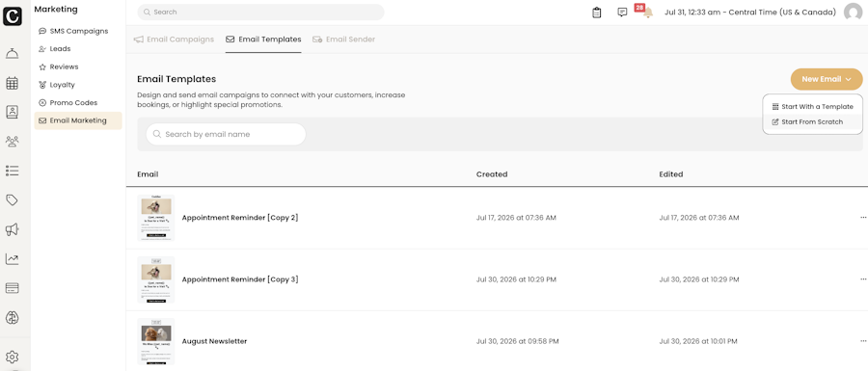Screen dimensions: 868x371
Task: Open options menu for Appointment Reminder [Copy 3]
Action: click(x=863, y=279)
